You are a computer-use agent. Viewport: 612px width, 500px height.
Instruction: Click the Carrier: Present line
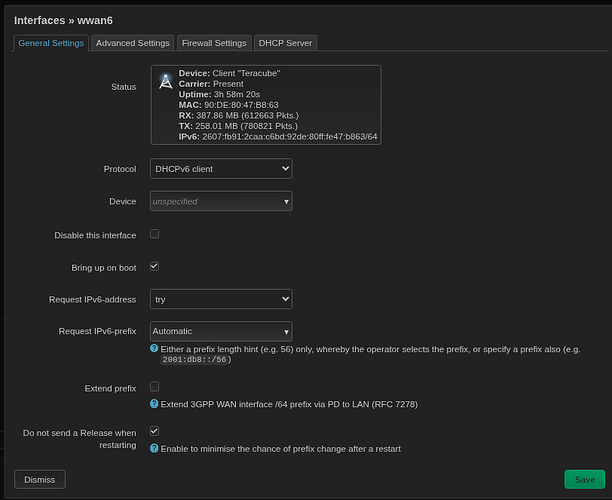pos(211,84)
